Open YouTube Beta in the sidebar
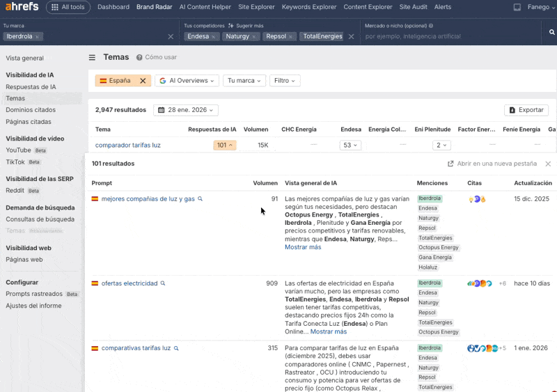 click(26, 150)
